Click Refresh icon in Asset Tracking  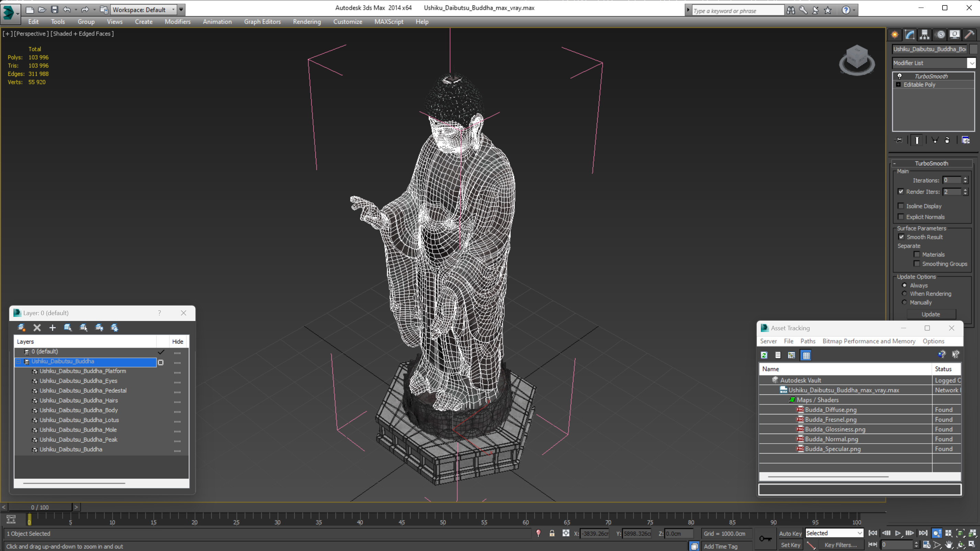click(764, 355)
